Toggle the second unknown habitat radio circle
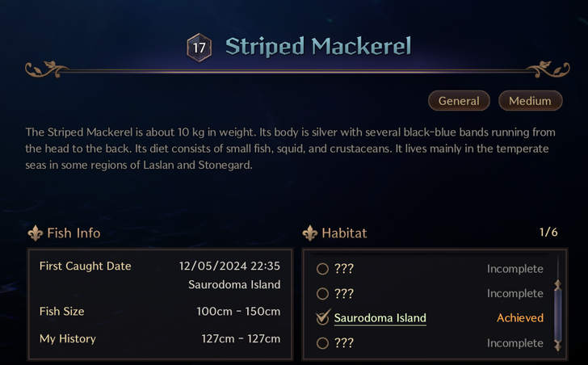The image size is (588, 365). (322, 294)
